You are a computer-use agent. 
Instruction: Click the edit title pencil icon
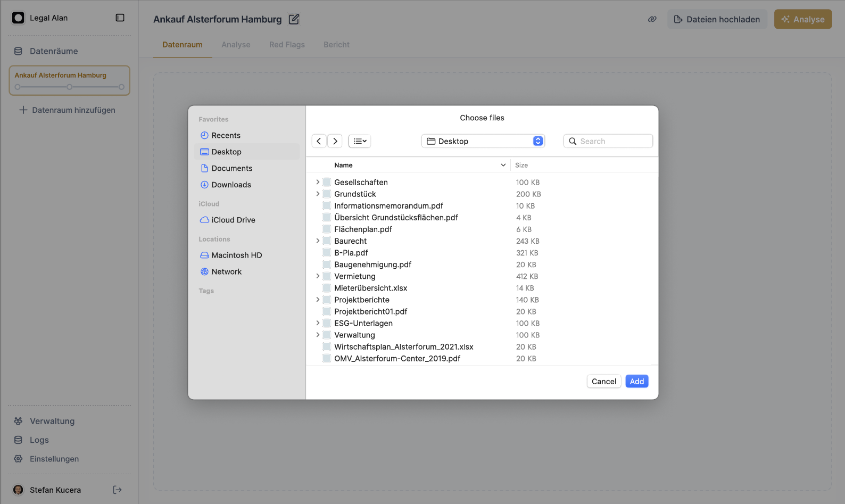[294, 19]
